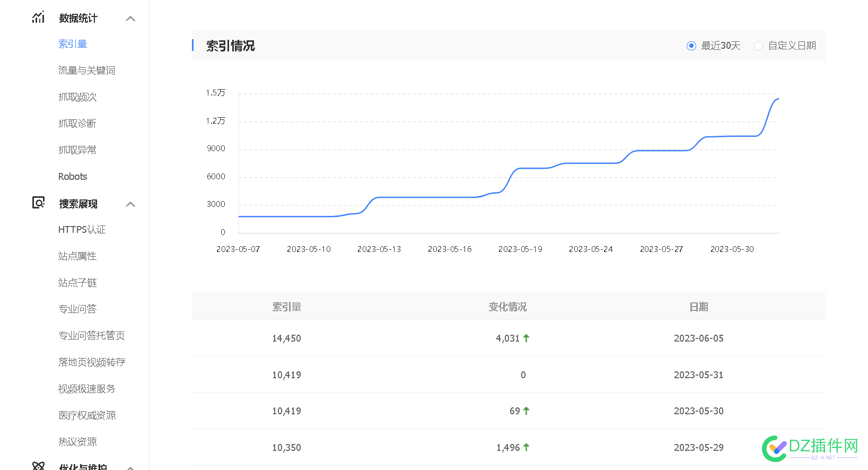Image resolution: width=868 pixels, height=470 pixels.
Task: Click the index value 10,350
Action: click(x=286, y=448)
